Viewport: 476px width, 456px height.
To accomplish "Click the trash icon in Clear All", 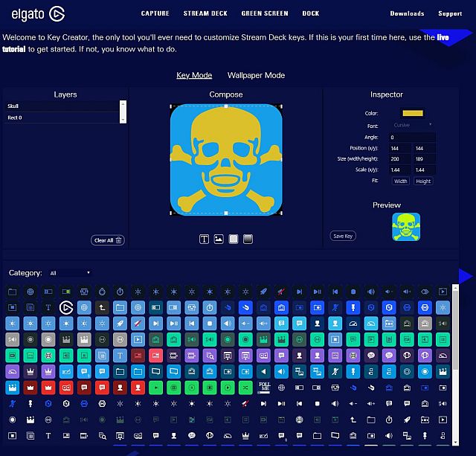I will 119,240.
